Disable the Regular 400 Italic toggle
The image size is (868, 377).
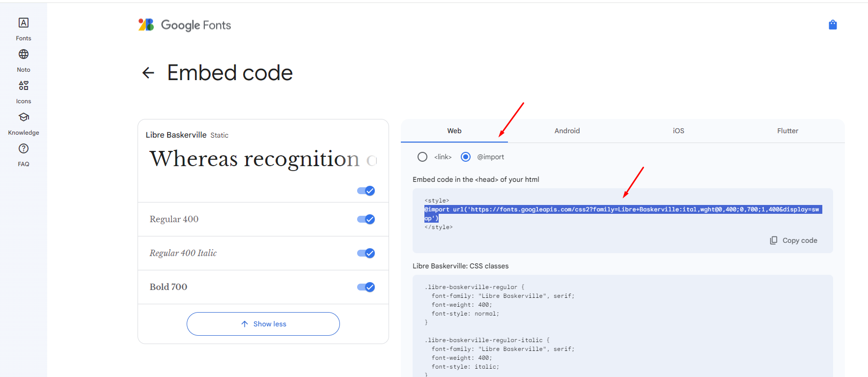366,253
